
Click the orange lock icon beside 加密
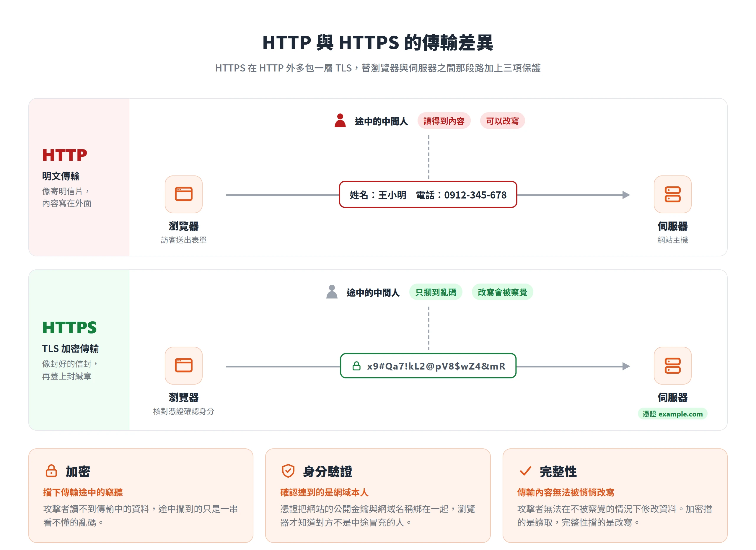[x=51, y=471]
